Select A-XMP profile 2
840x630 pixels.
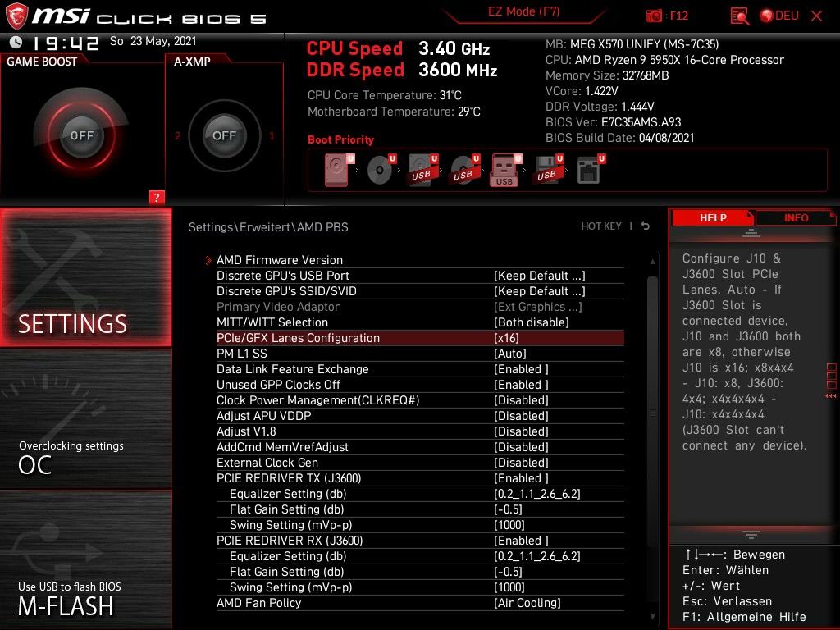[177, 136]
